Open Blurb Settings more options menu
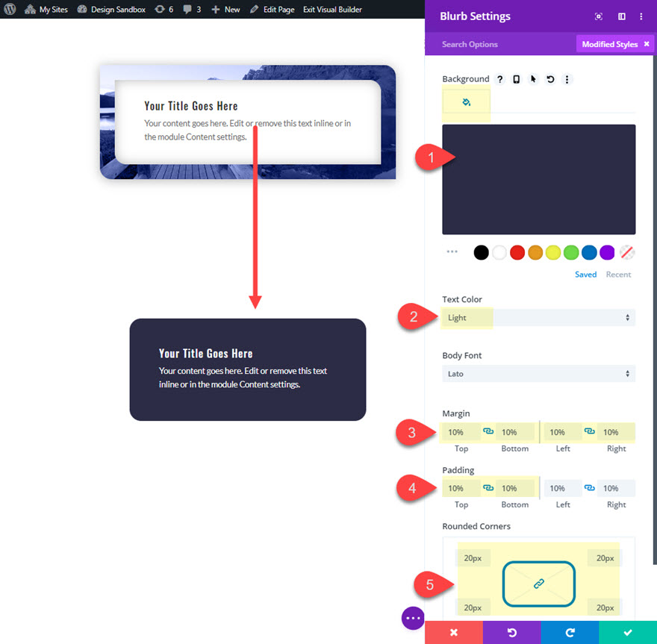The height and width of the screenshot is (644, 657). coord(641,16)
